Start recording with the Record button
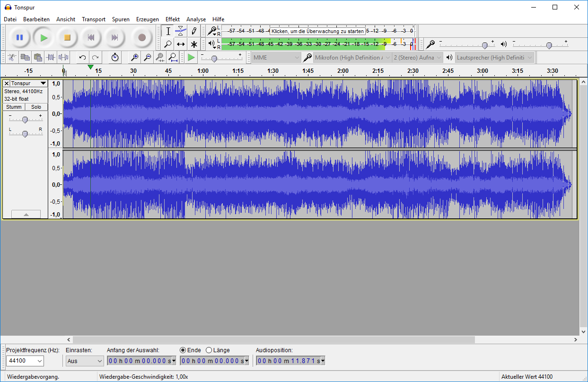588x382 pixels. [141, 37]
